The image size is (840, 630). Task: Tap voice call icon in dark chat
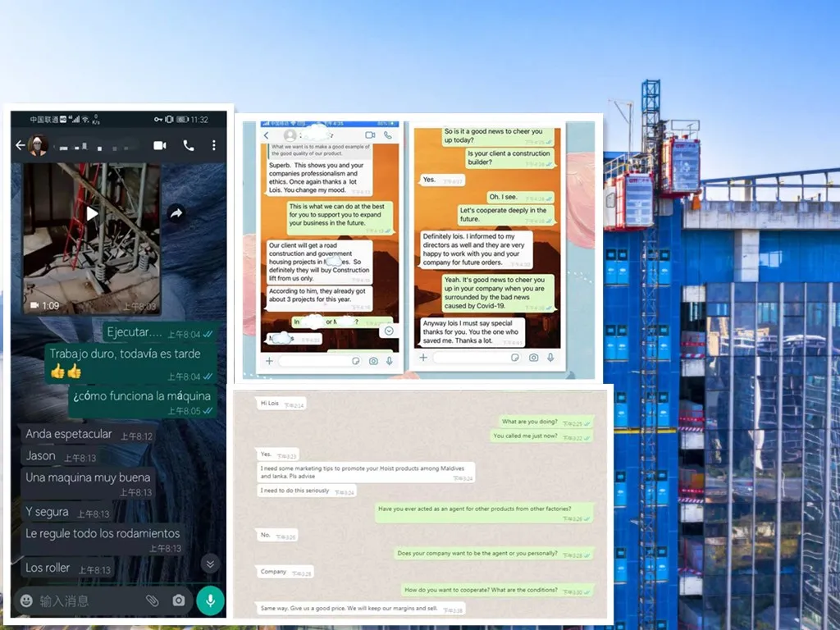[x=189, y=145]
